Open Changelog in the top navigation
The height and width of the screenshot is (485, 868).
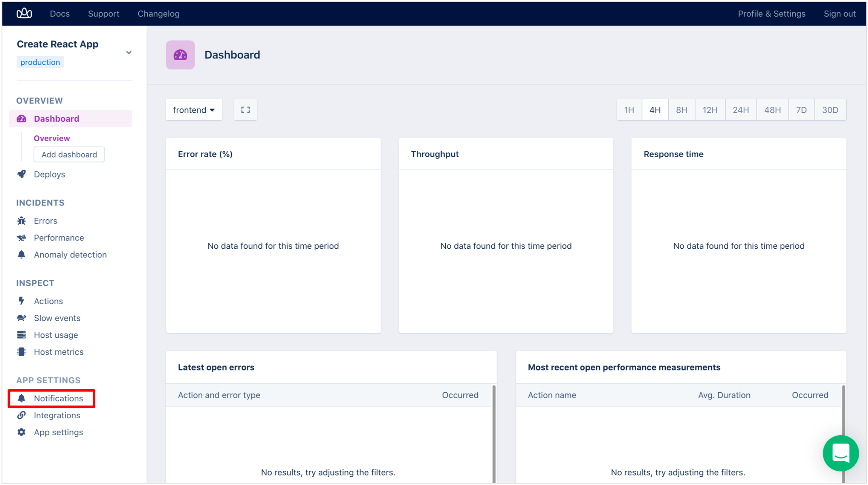[159, 14]
